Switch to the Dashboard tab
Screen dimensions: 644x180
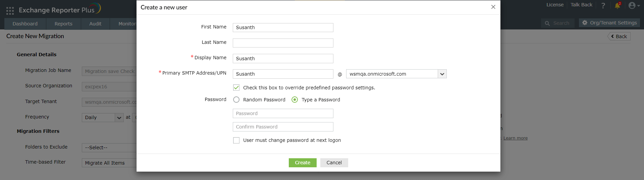tap(25, 24)
